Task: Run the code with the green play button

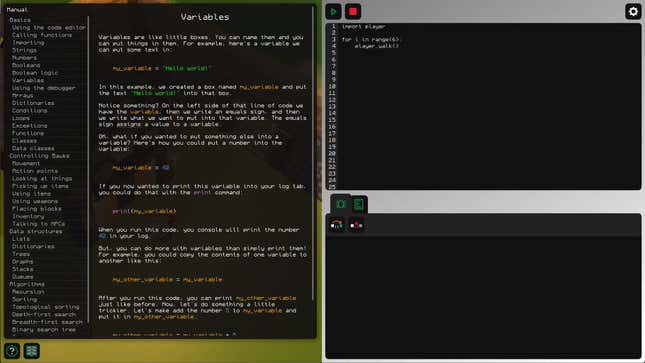Action: (x=333, y=12)
